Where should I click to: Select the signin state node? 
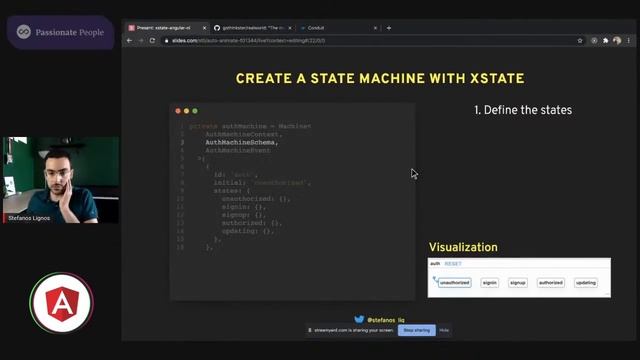[489, 282]
